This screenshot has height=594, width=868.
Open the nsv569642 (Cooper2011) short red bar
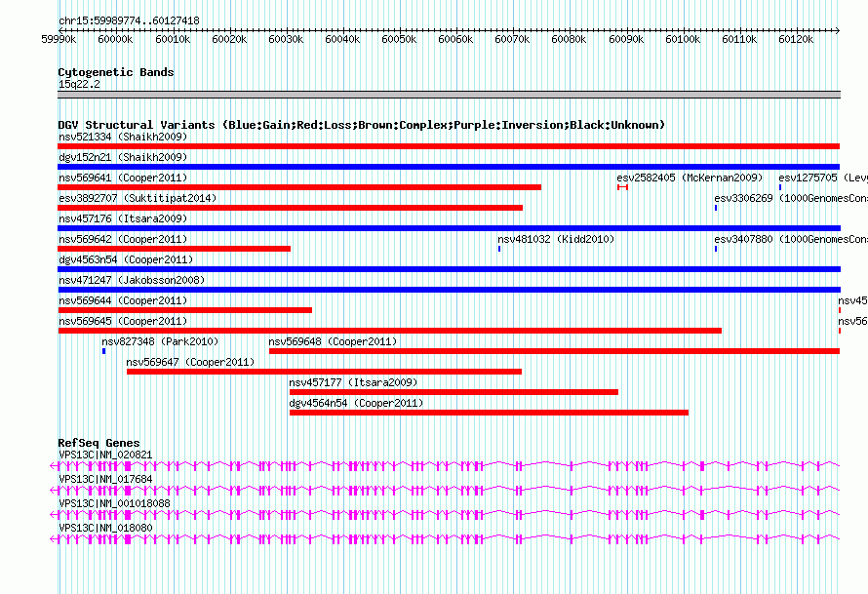click(x=175, y=249)
